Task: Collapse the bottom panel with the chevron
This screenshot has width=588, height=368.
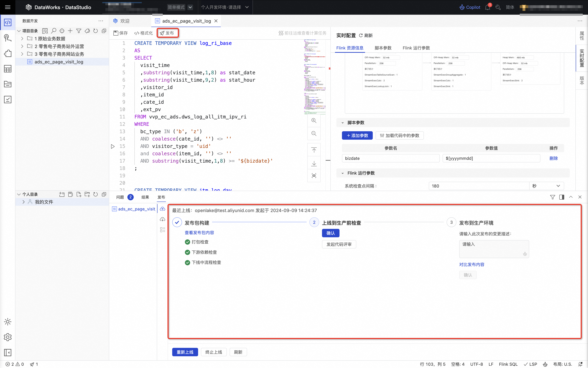Action: [571, 197]
